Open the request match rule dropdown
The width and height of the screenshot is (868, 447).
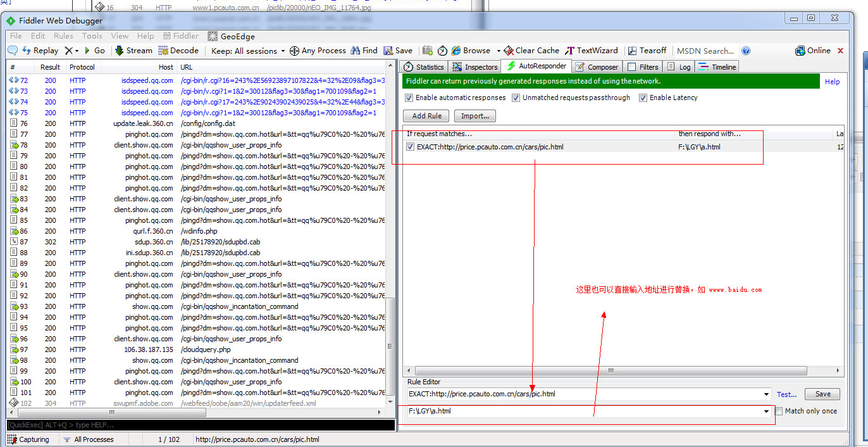click(767, 394)
